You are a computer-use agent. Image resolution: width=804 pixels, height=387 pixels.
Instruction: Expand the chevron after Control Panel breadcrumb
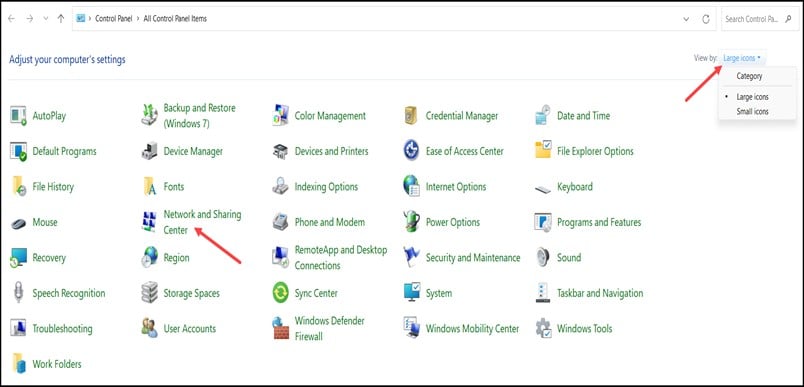pyautogui.click(x=137, y=18)
